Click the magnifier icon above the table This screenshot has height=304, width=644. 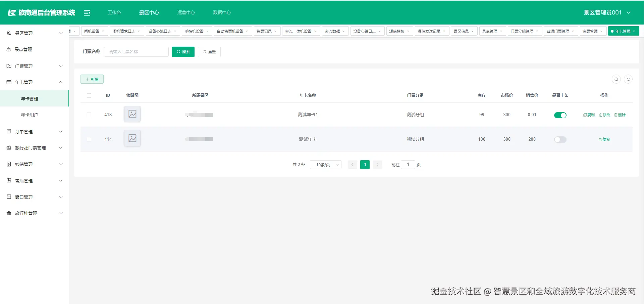tap(616, 79)
